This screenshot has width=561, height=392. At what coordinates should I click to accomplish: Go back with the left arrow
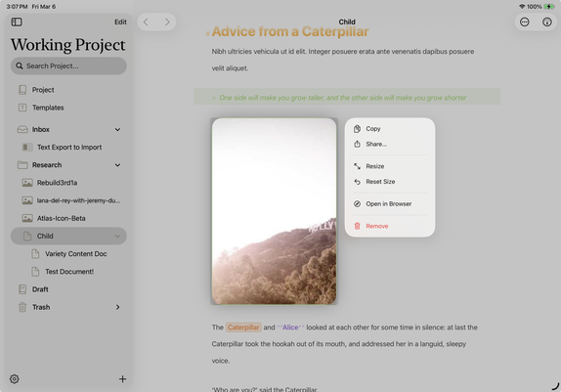tap(146, 22)
